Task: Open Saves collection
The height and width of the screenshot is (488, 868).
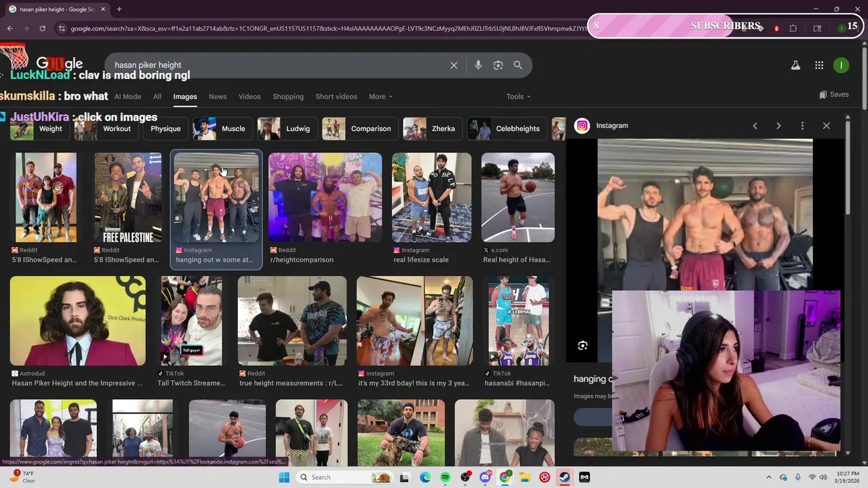Action: coord(834,94)
